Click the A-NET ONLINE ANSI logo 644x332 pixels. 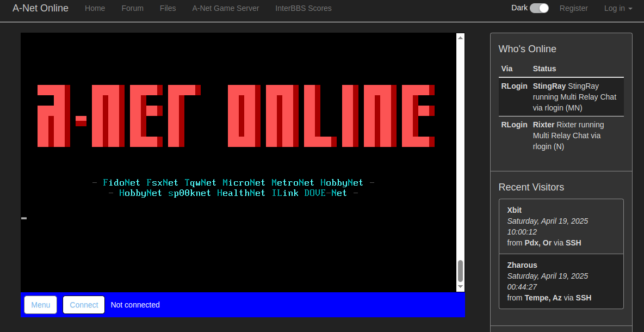(x=236, y=116)
